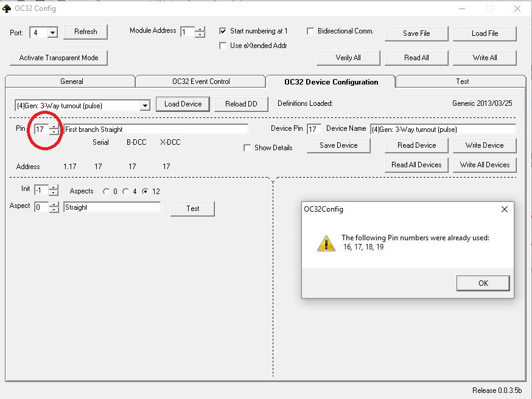Decrease the Aspect value with down arrow

click(54, 210)
